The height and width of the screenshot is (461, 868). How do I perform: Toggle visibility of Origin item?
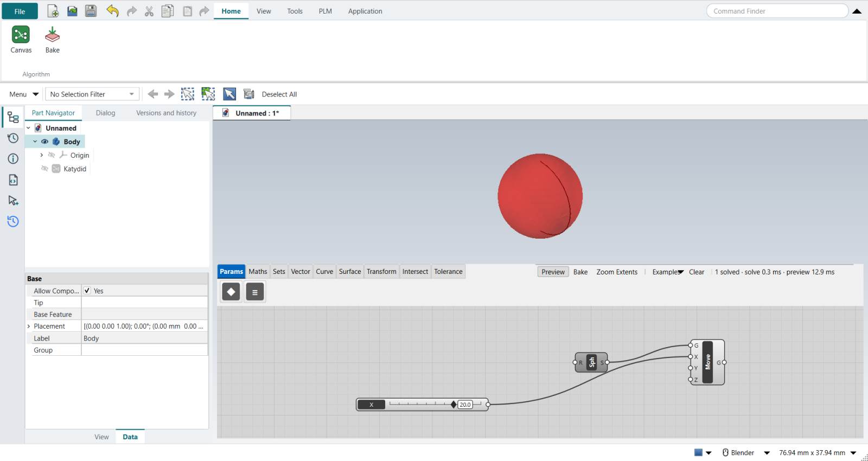(52, 155)
